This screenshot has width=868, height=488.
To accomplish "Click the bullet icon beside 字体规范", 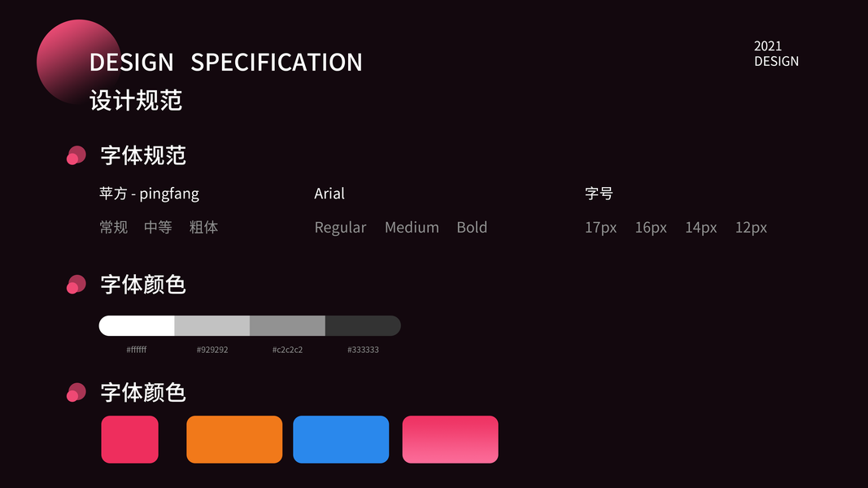I will pos(76,155).
